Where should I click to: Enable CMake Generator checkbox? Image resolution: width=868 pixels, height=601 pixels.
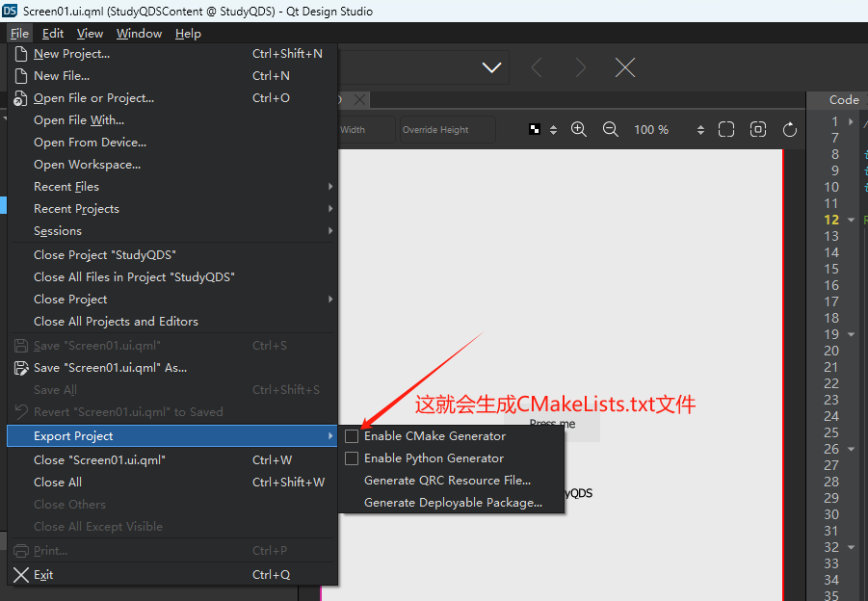[x=352, y=436]
